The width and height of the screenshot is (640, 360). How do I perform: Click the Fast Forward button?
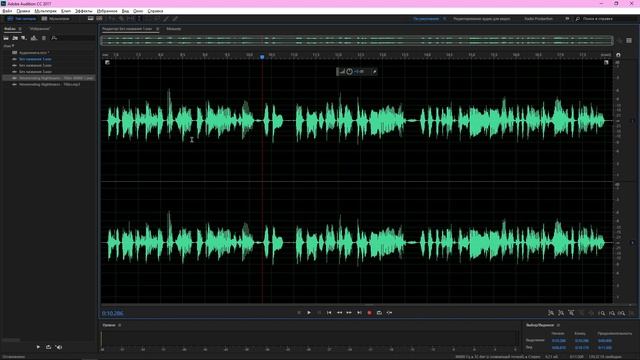click(x=349, y=313)
